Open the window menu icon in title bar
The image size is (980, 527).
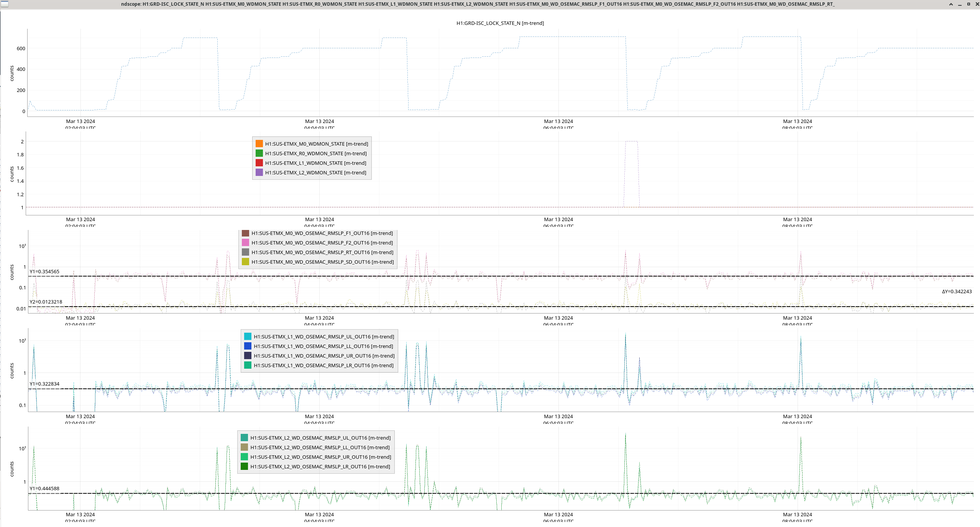(5, 4)
